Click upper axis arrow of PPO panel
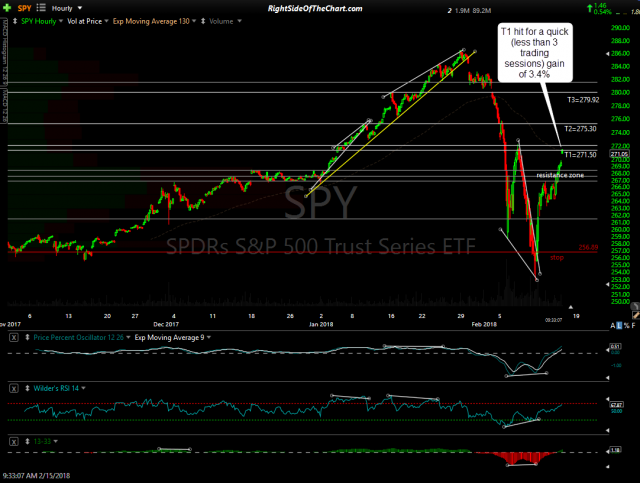Screen dimensions: 640x483 [x=607, y=350]
